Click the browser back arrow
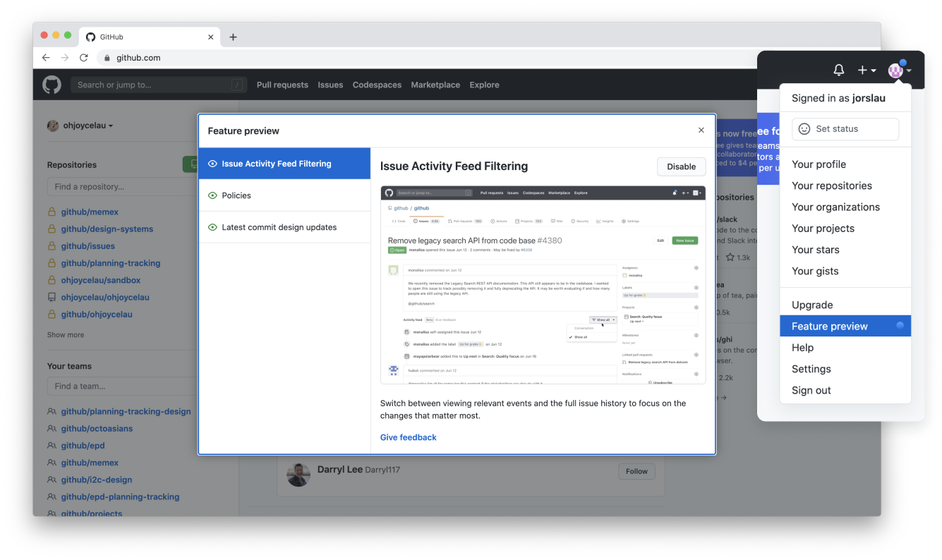The image size is (942, 560). pyautogui.click(x=46, y=58)
